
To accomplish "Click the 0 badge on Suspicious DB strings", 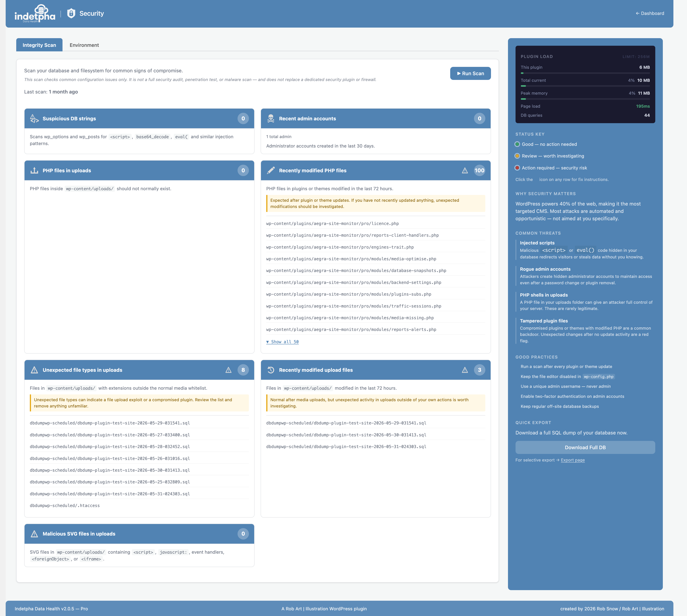I will pos(243,118).
